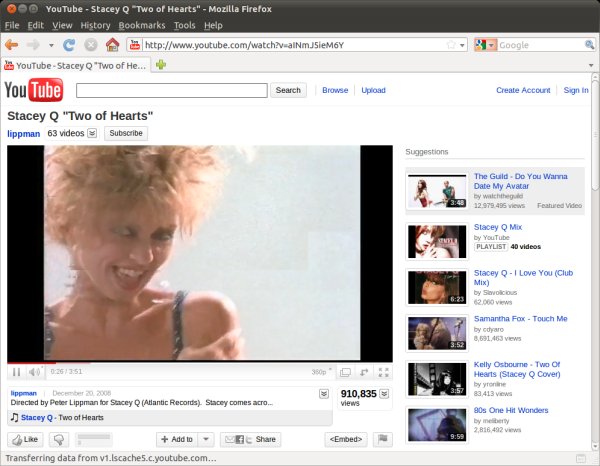This screenshot has height=466, width=600.
Task: Open the History menu
Action: point(95,25)
